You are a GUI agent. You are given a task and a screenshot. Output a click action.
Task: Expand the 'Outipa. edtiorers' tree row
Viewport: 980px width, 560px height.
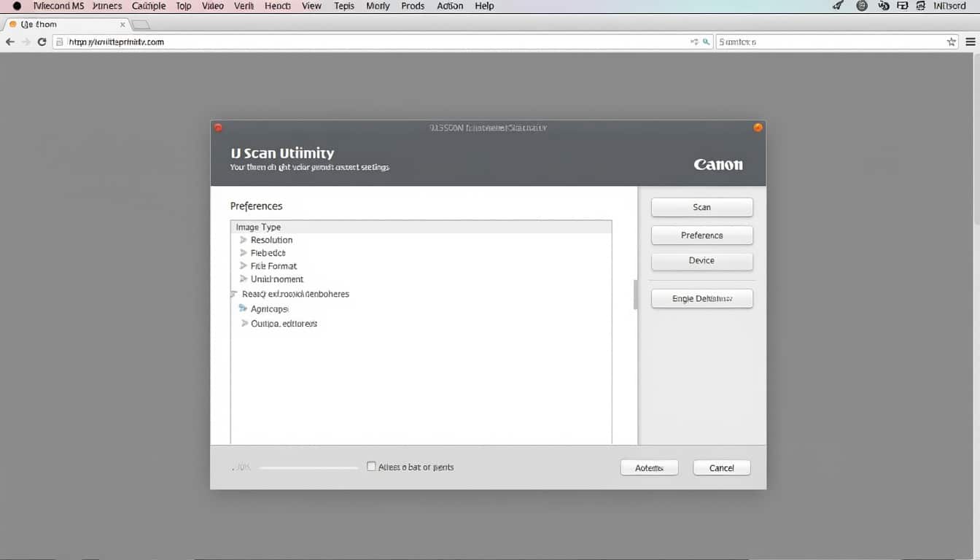pyautogui.click(x=244, y=324)
